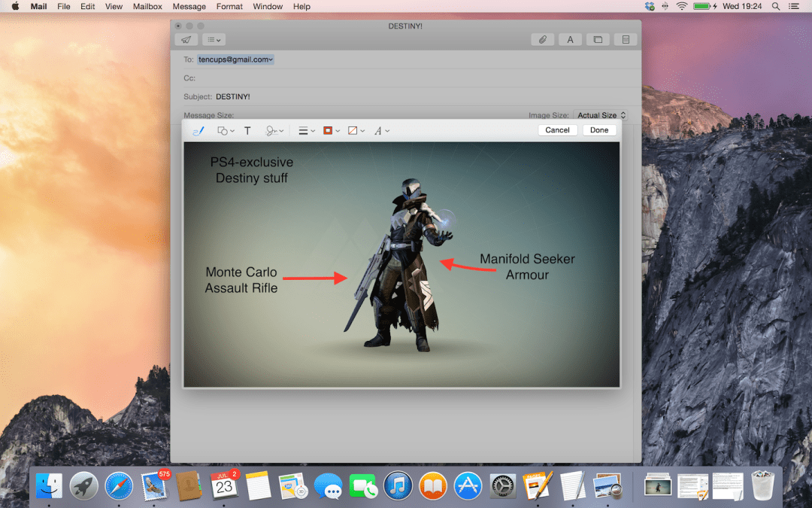Open the Mail application menu
812x508 pixels.
pos(39,6)
